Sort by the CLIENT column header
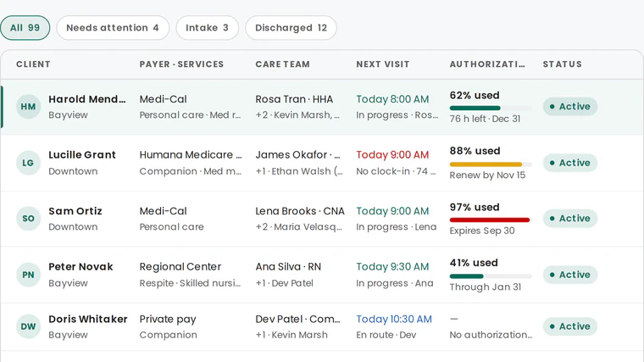 point(33,64)
